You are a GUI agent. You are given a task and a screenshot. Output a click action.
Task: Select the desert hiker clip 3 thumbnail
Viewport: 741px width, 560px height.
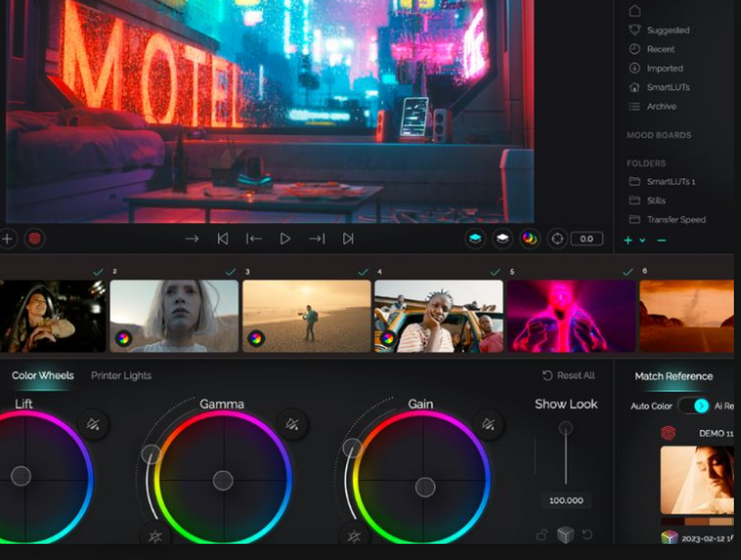(x=307, y=316)
